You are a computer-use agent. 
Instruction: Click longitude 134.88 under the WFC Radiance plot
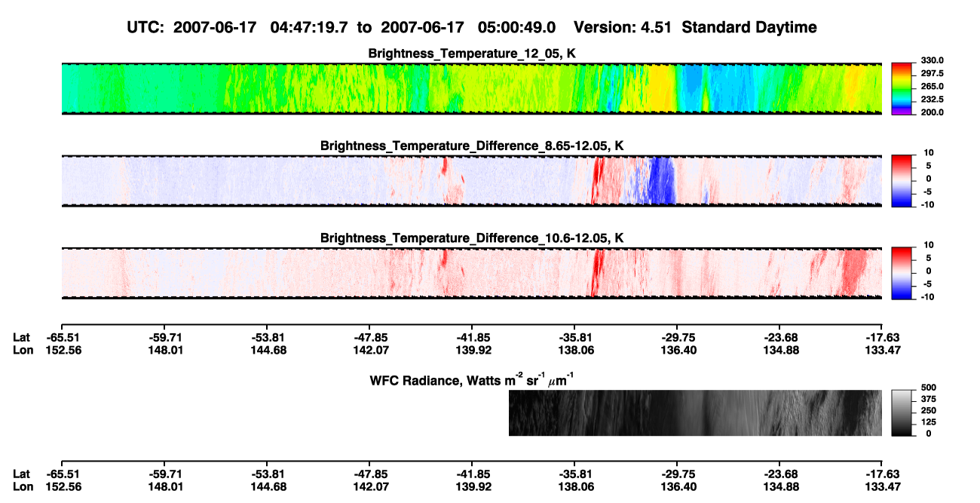point(779,486)
